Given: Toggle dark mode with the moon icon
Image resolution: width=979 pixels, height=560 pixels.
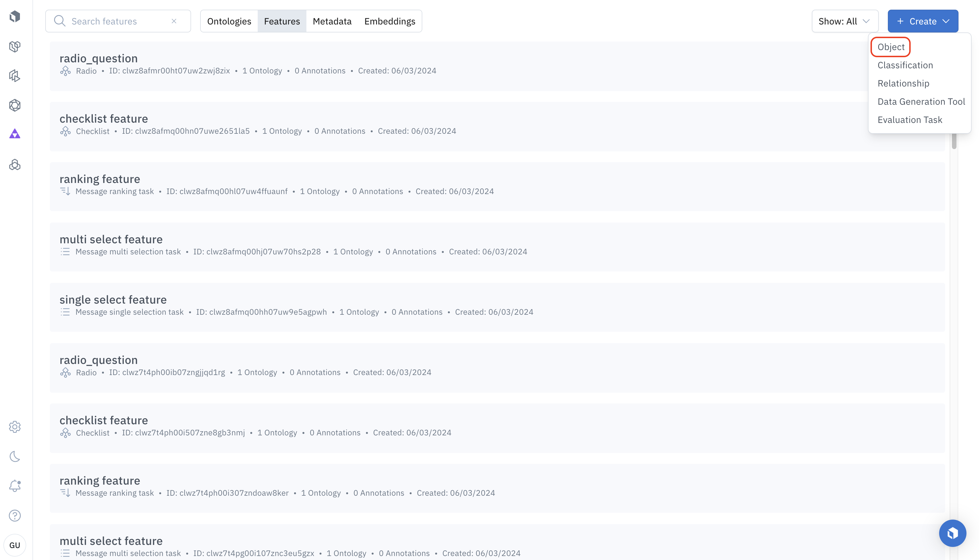Looking at the screenshot, I should click(x=15, y=456).
